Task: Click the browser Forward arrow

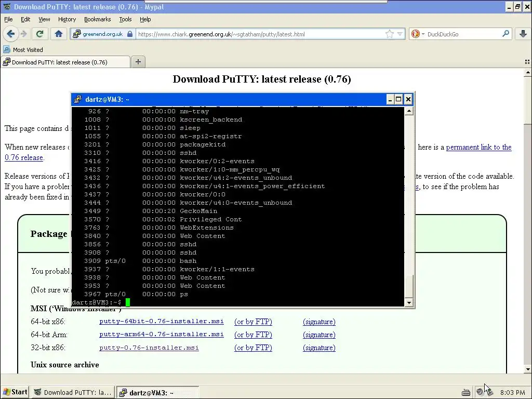Action: click(x=24, y=34)
